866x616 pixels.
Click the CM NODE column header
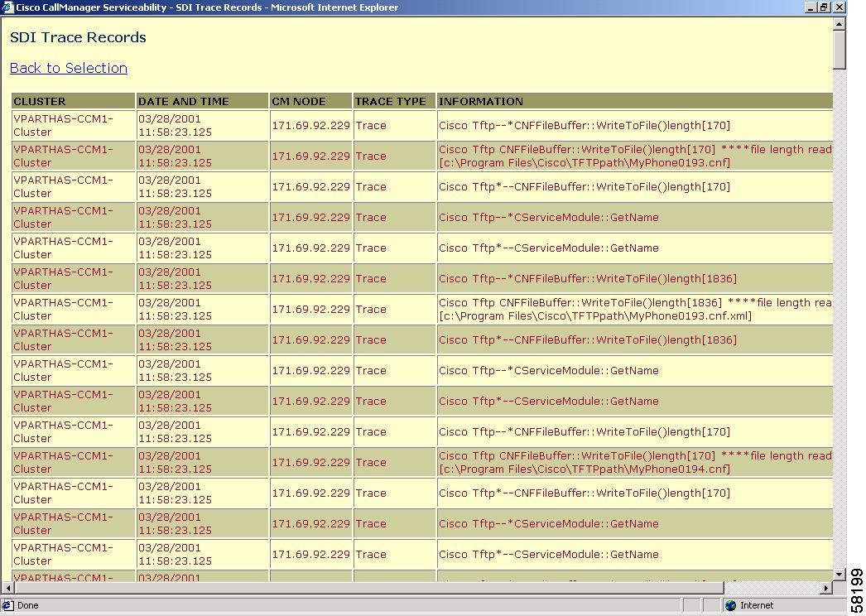311,101
